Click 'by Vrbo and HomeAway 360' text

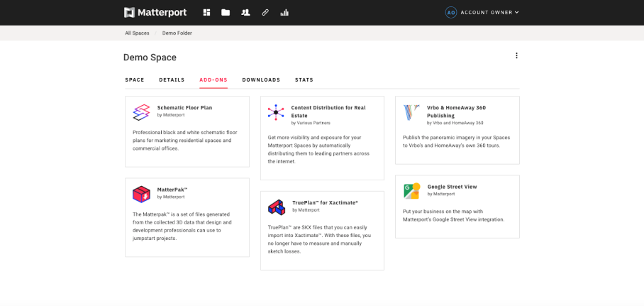[455, 123]
